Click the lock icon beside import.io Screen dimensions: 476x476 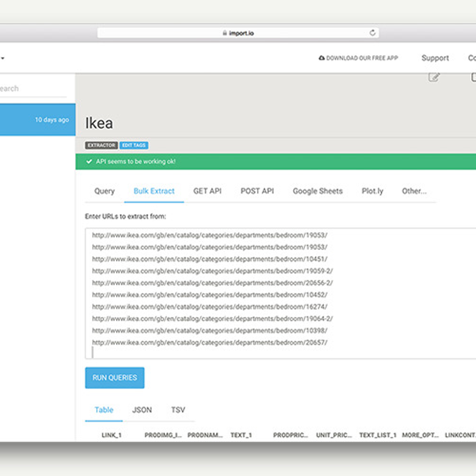tap(225, 33)
